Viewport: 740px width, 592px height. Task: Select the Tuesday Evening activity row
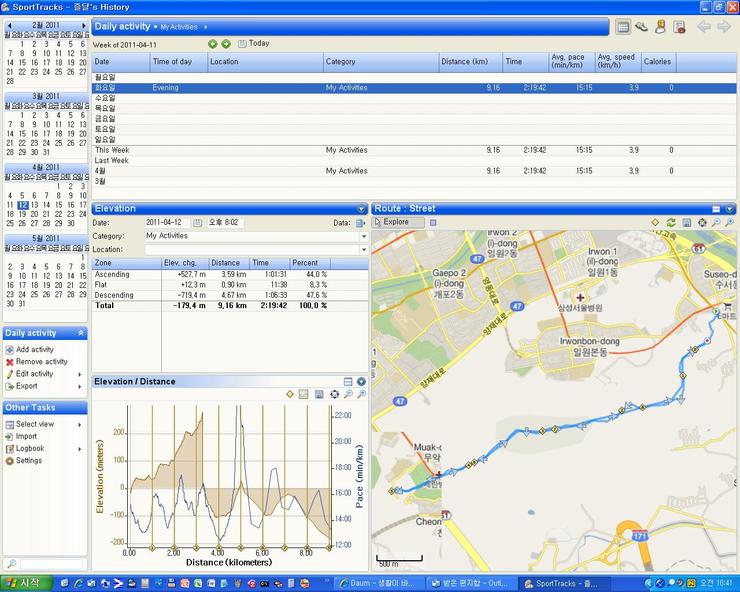point(413,88)
